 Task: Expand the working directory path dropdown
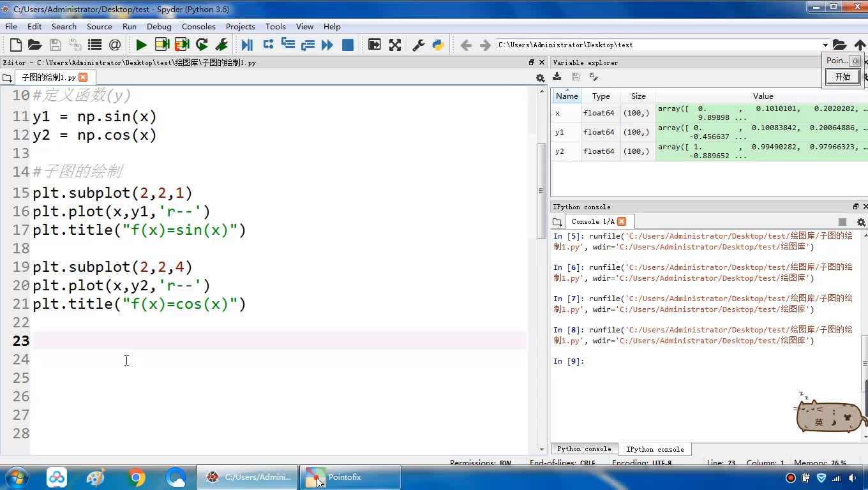825,45
